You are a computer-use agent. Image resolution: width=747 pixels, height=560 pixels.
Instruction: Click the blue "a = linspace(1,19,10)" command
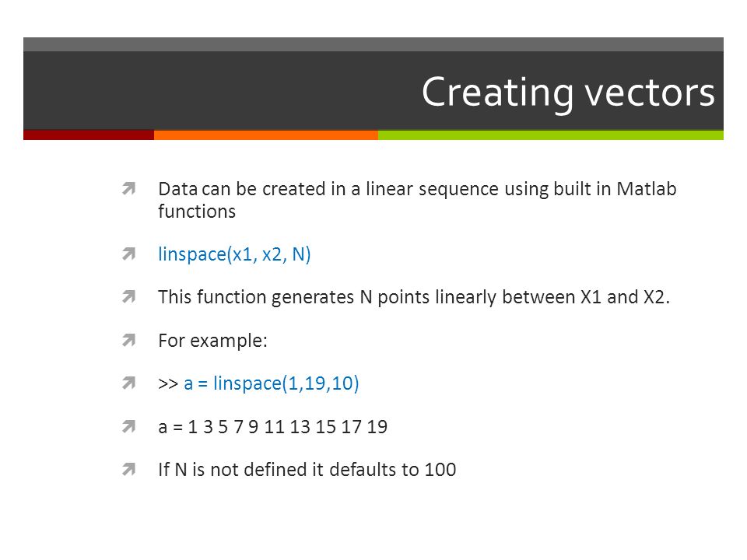click(272, 383)
